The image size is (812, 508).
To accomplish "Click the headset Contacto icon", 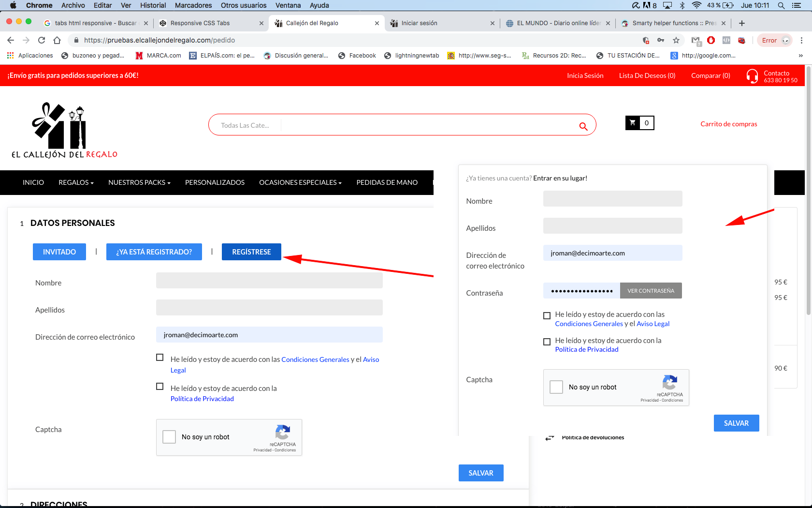I will (x=752, y=76).
